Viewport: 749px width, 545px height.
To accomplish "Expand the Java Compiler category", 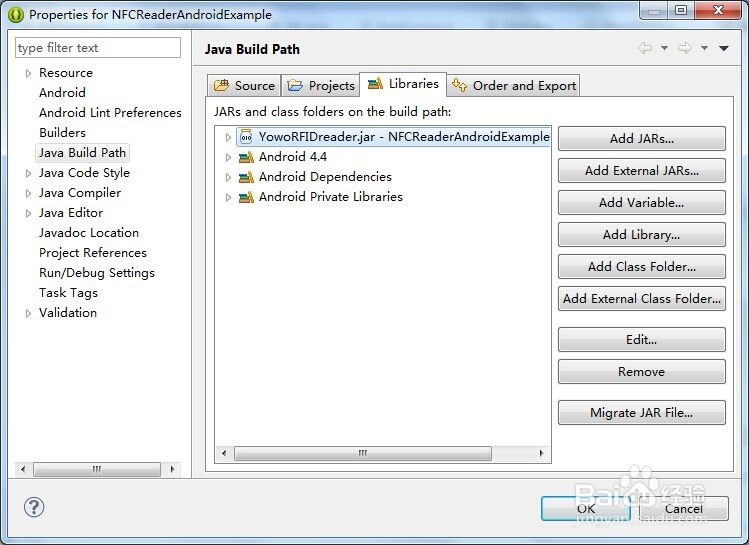I will (28, 193).
